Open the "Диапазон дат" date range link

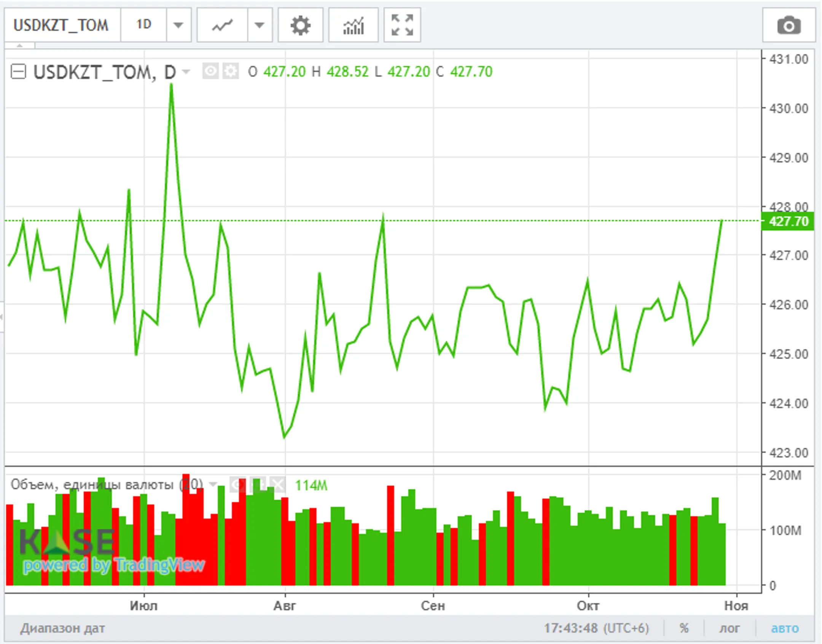pyautogui.click(x=63, y=628)
